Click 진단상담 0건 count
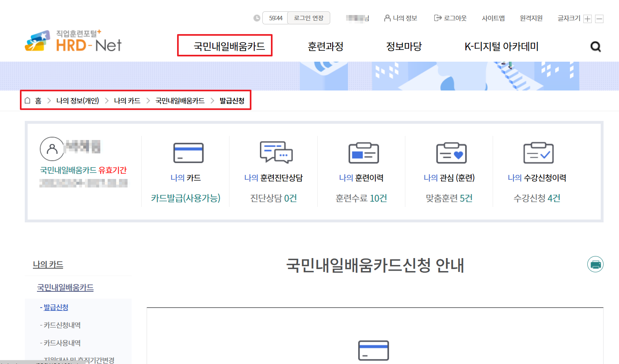Screen dimensions: 619x364 pos(273,198)
